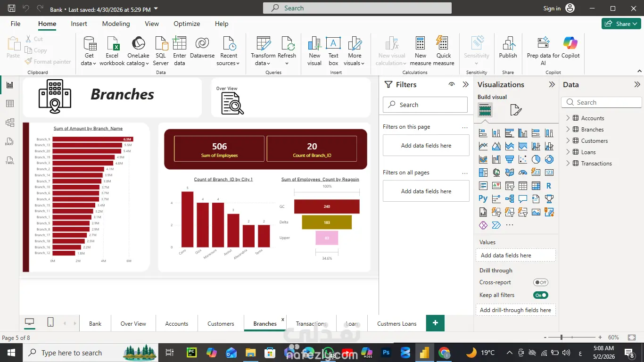644x362 pixels.
Task: Switch to Table view in left sidebar
Action: [10, 104]
